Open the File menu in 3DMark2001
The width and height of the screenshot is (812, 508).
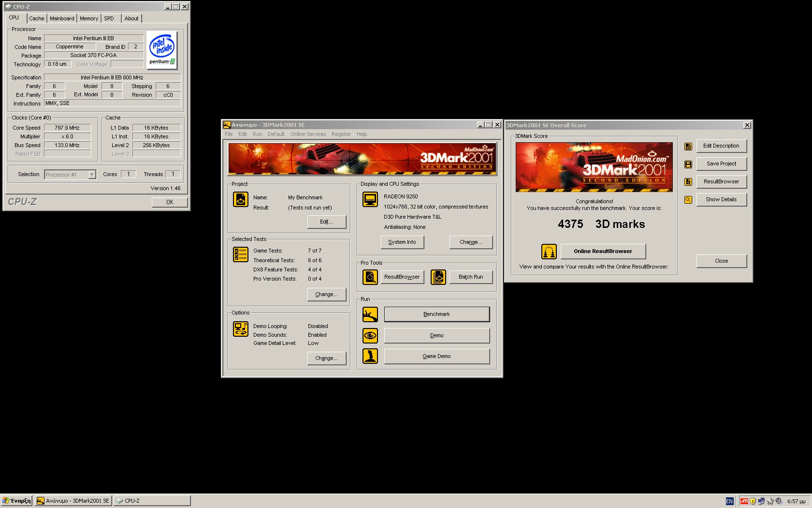[x=229, y=134]
